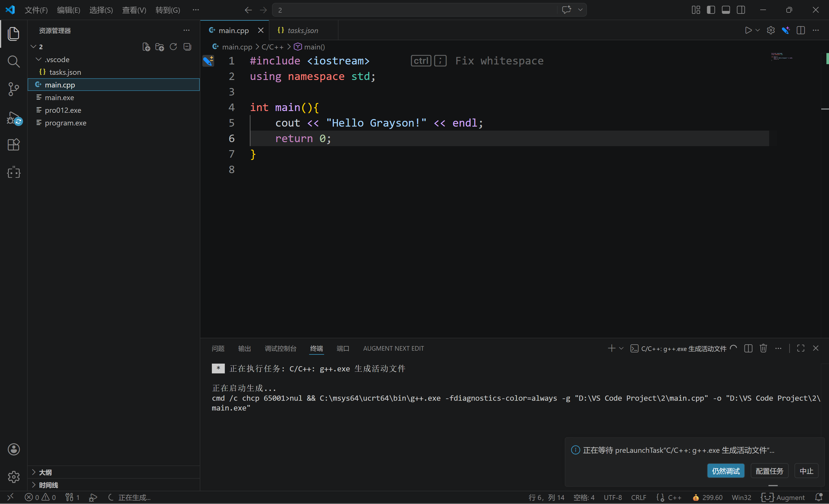Open the Search view in activity bar

click(x=14, y=62)
